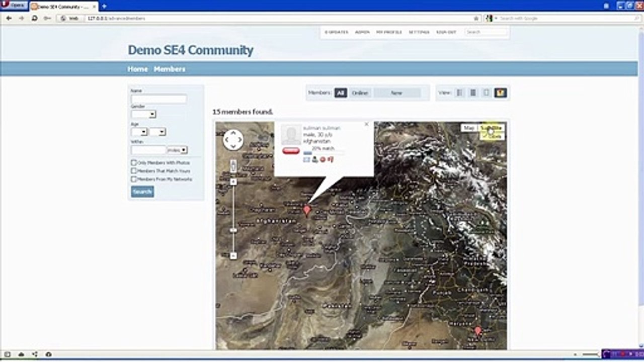644x362 pixels.
Task: Open suliman suliman's profile photo thumbnail
Action: [x=291, y=135]
